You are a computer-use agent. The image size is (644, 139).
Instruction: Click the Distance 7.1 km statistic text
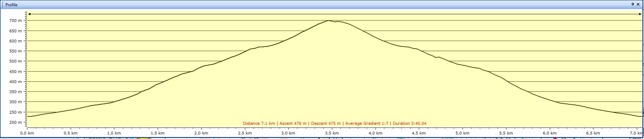pyautogui.click(x=258, y=123)
